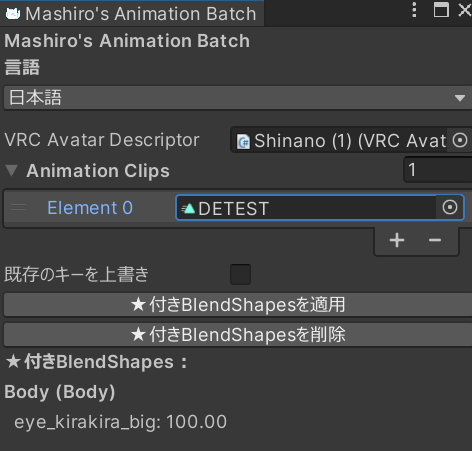Click the animation clip icon beside DETEST
The width and height of the screenshot is (472, 451).
click(188, 208)
